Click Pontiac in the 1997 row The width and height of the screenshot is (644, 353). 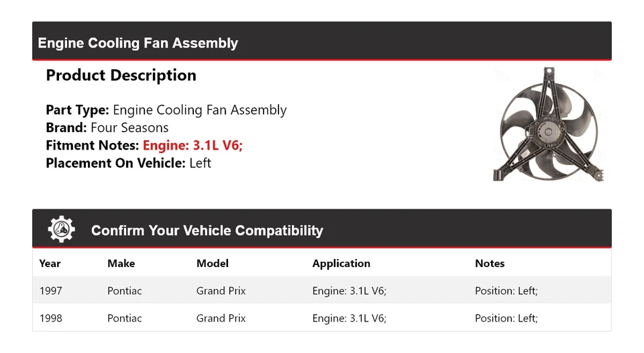point(124,291)
